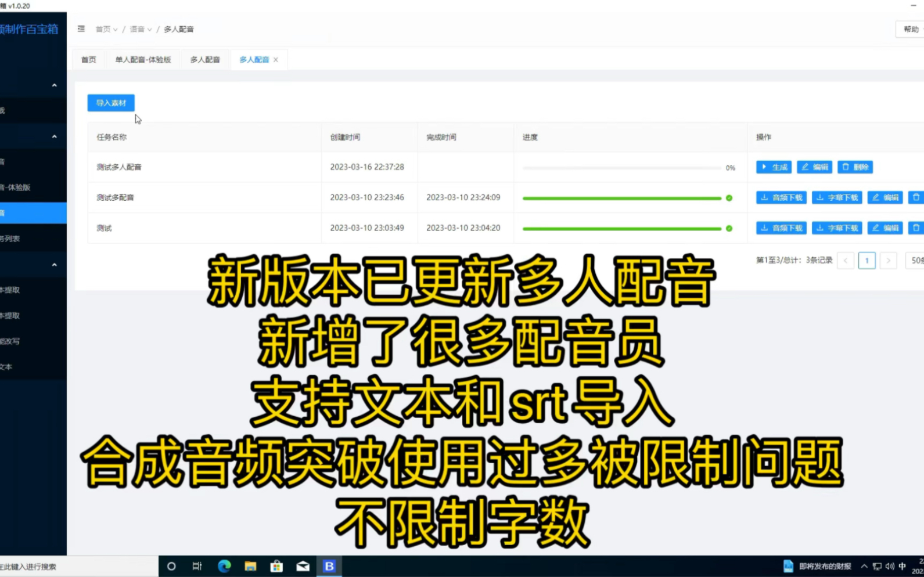Click 多人配音 in the breadcrumb
This screenshot has width=924, height=577.
pos(178,29)
